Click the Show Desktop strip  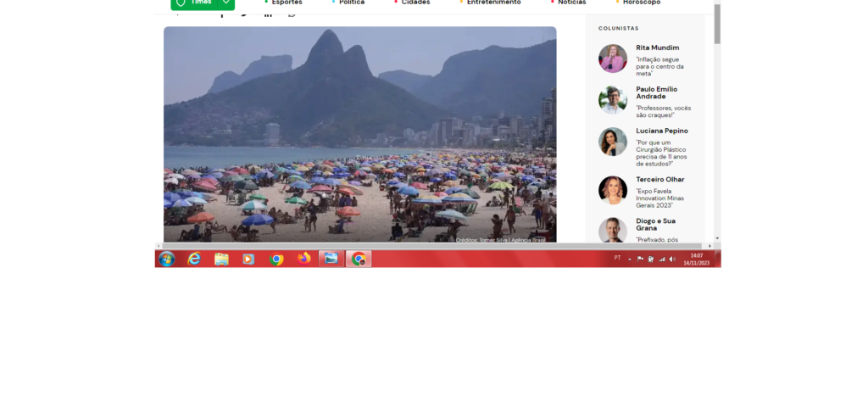tap(718, 259)
